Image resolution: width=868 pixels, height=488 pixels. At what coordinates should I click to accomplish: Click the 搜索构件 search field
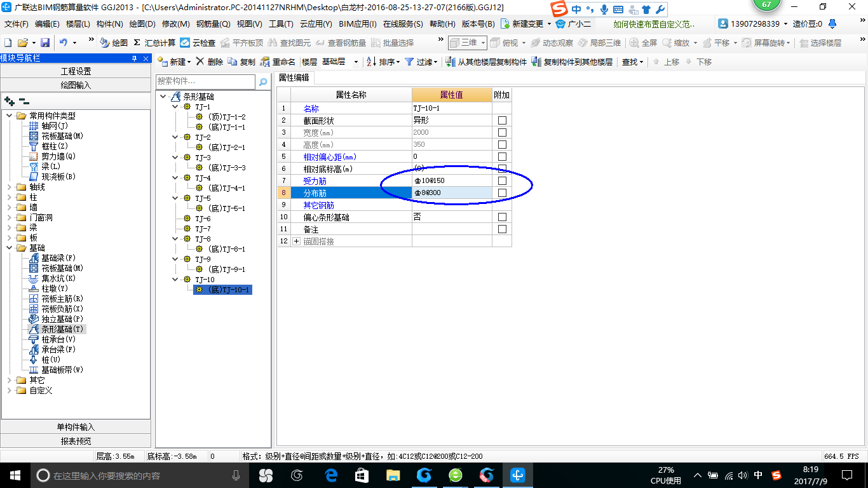click(x=205, y=82)
